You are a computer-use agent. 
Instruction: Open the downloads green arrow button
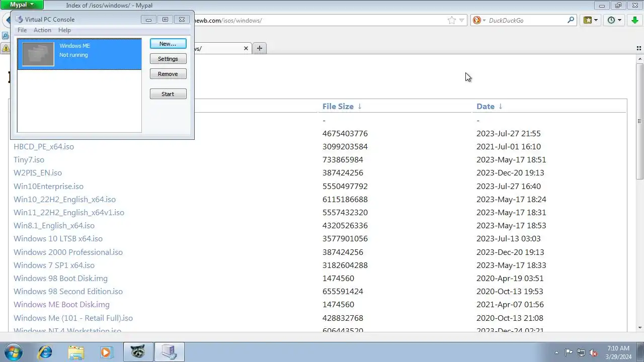(x=634, y=20)
